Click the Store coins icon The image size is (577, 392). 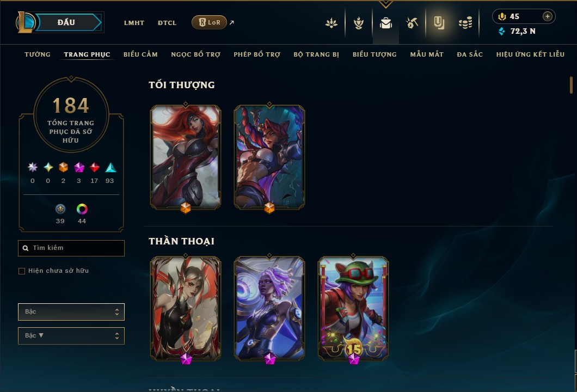tap(465, 23)
